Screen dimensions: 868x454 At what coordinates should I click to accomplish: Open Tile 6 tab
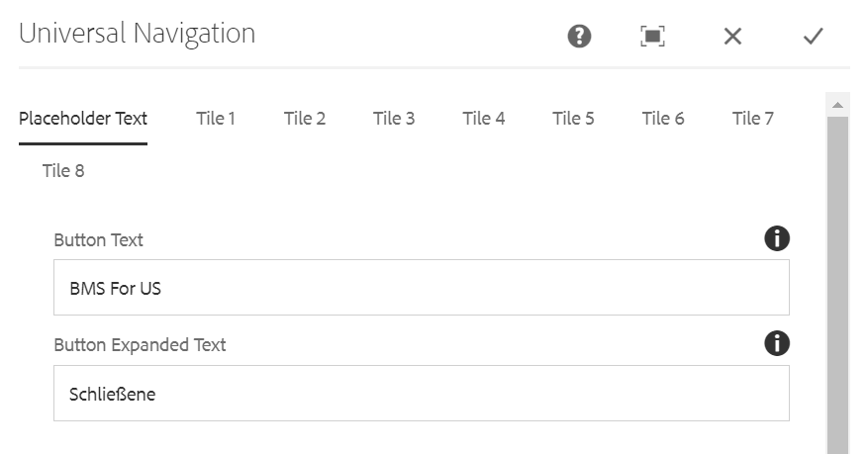point(662,119)
